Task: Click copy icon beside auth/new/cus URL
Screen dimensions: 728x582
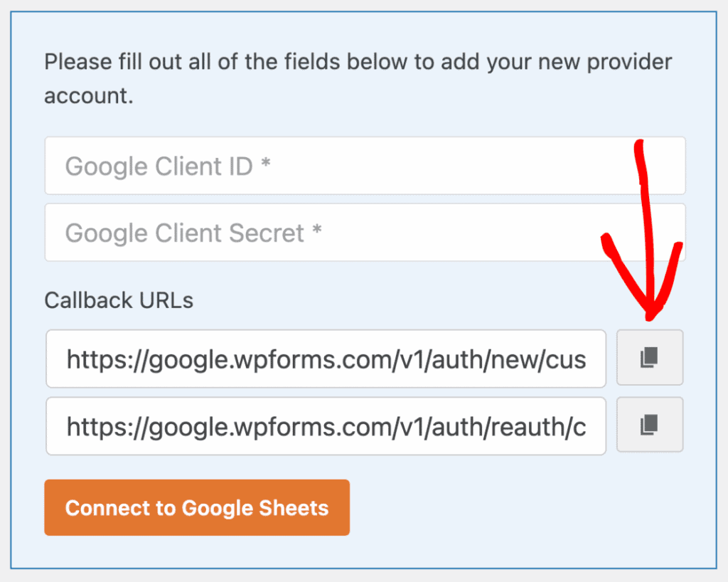Action: click(x=650, y=358)
